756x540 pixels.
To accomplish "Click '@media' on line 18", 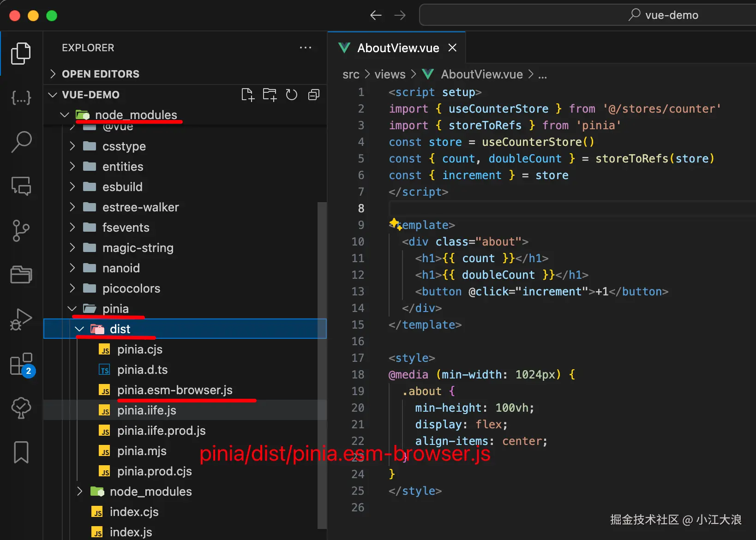I will coord(408,374).
